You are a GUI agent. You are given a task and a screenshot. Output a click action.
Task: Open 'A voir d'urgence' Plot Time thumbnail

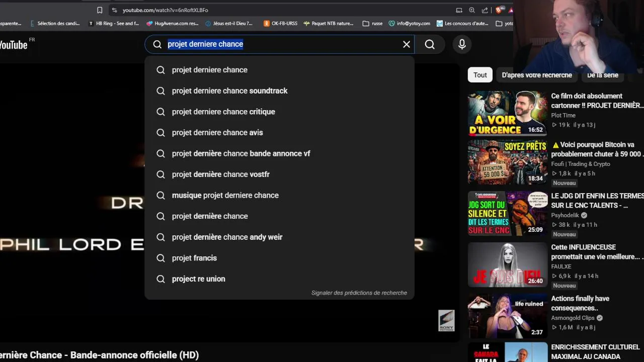coord(508,114)
